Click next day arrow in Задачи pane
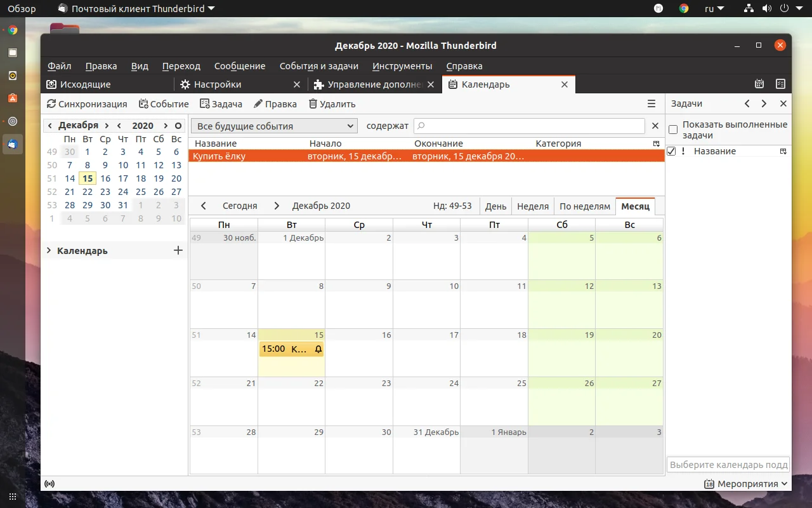 [x=764, y=104]
